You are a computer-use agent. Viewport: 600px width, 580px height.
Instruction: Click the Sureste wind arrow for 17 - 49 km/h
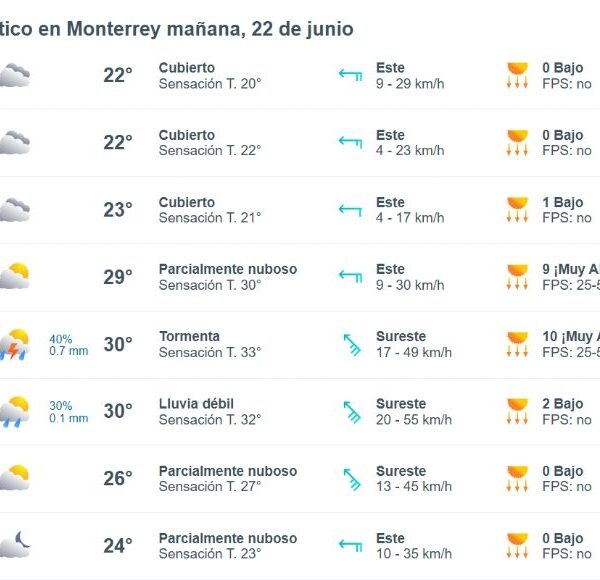[x=352, y=345]
